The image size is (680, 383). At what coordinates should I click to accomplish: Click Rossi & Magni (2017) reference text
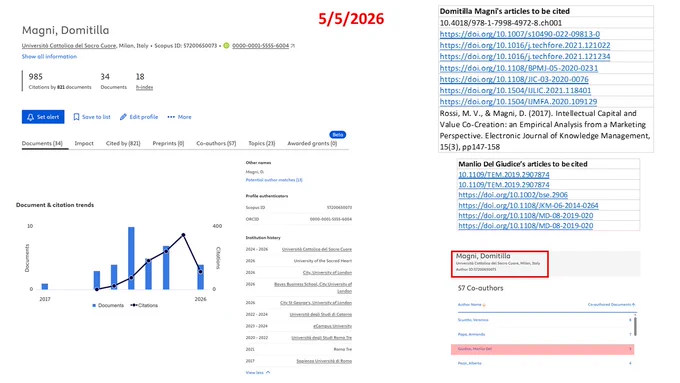(545, 130)
